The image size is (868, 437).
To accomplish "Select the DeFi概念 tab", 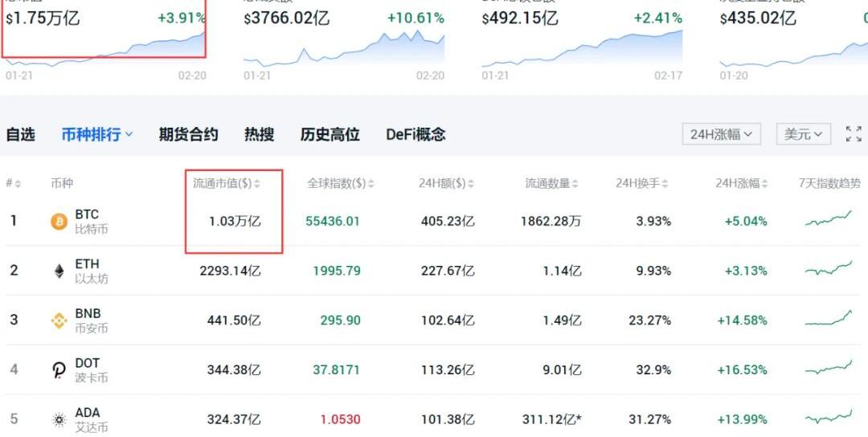I will point(416,134).
